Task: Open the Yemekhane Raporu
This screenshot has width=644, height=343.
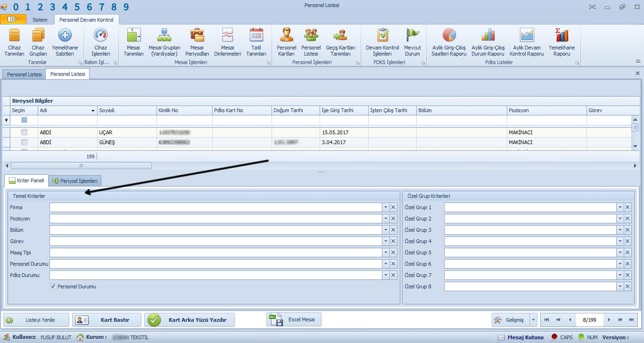Action: tap(561, 42)
